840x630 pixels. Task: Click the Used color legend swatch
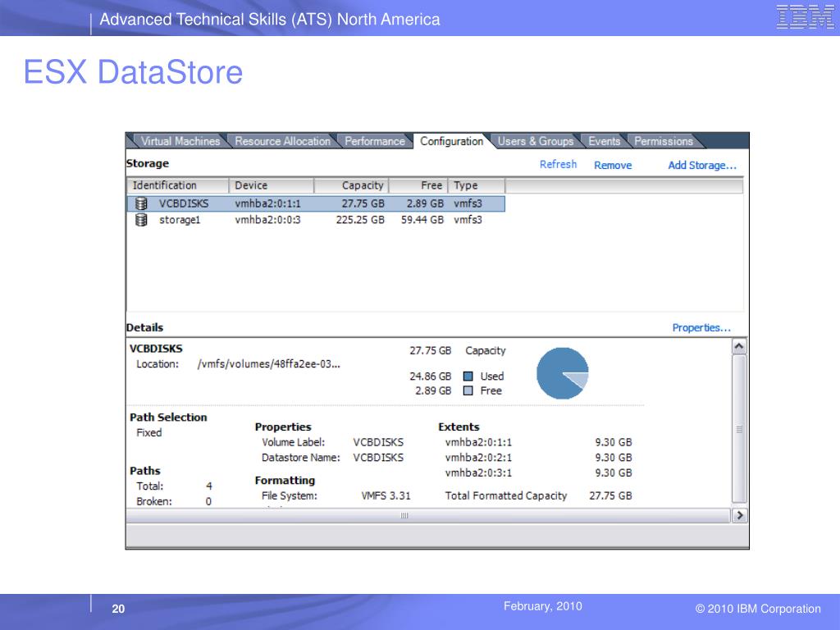tap(468, 377)
